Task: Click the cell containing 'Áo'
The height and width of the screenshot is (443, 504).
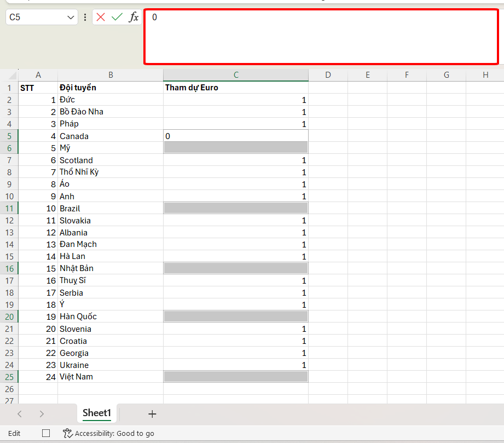Action: tap(111, 185)
